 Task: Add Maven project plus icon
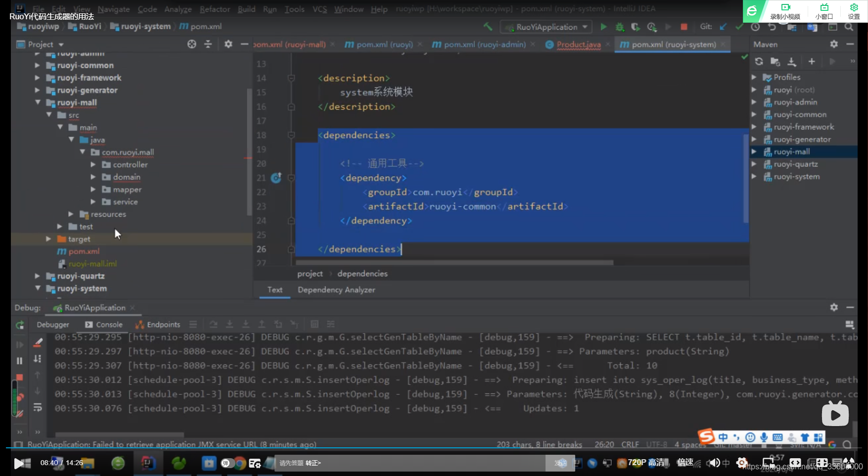[x=812, y=61]
